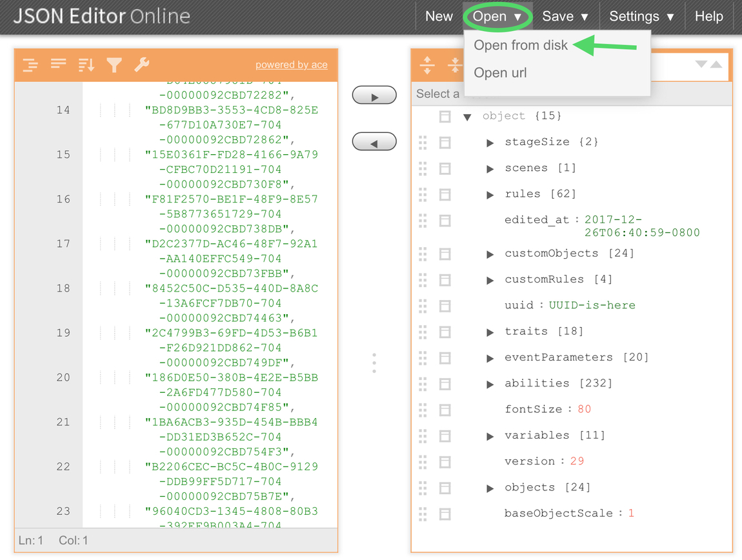The width and height of the screenshot is (742, 560).
Task: Open action menu box for root object row
Action: (x=445, y=116)
